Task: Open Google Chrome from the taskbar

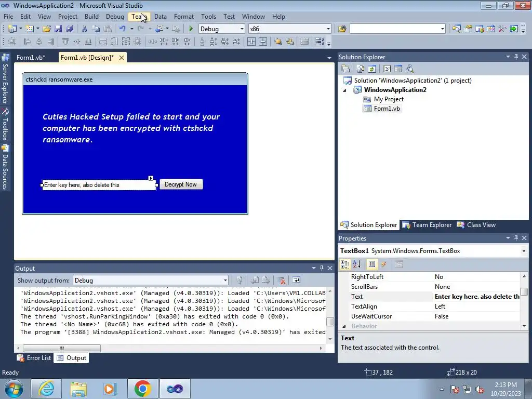Action: coord(142,389)
